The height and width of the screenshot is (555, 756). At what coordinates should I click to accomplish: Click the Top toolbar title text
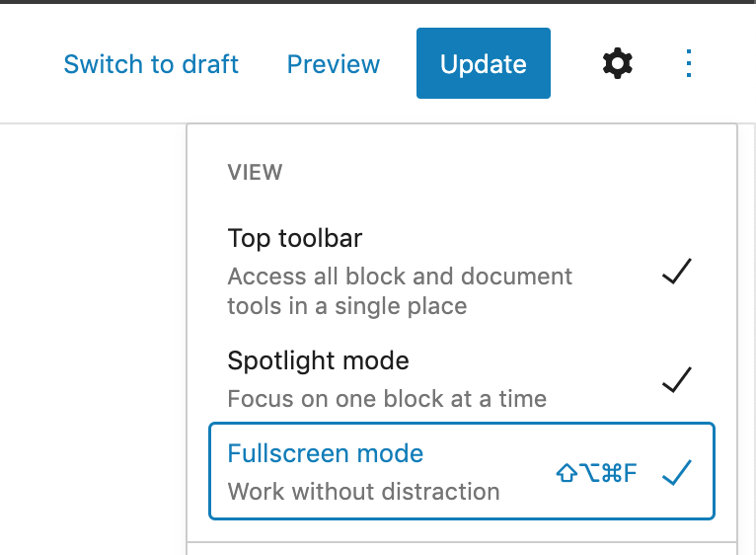point(295,238)
